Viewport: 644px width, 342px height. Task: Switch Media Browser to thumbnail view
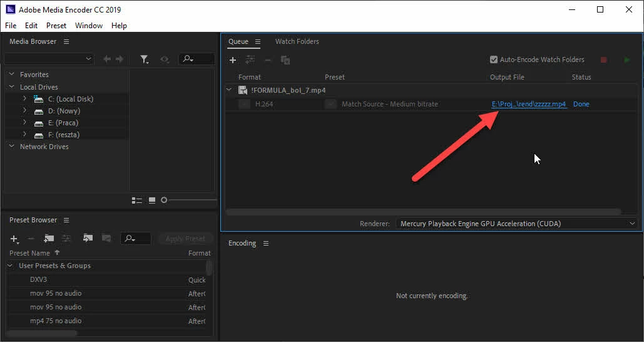pyautogui.click(x=152, y=200)
